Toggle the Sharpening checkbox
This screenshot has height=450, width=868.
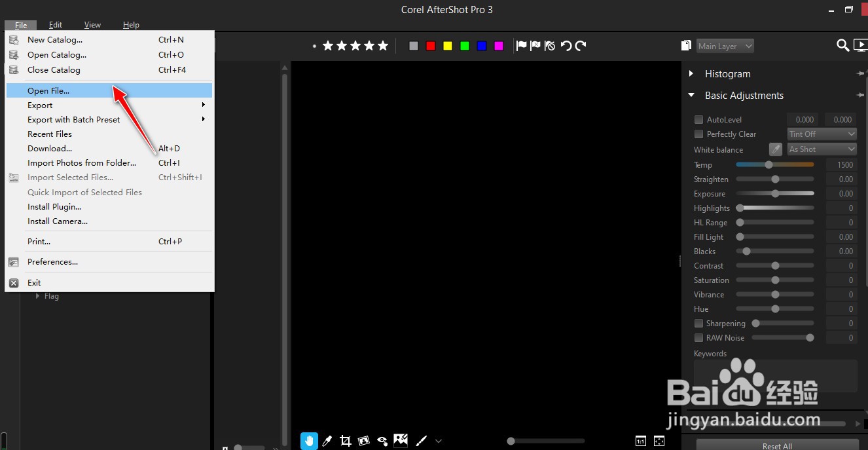click(x=698, y=324)
